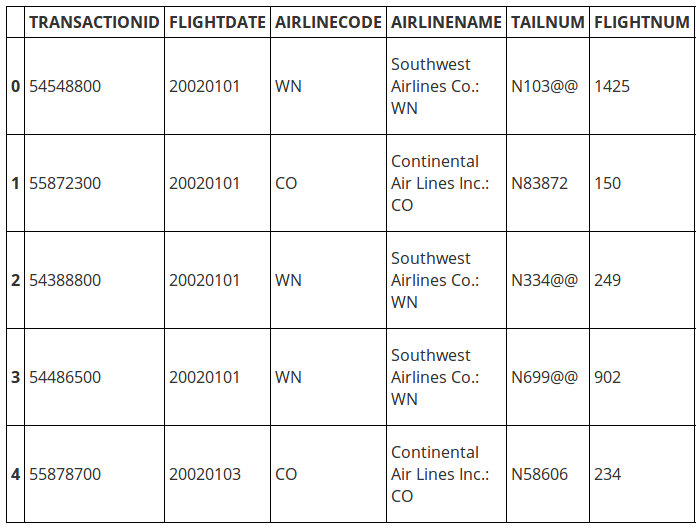This screenshot has height=529, width=696.
Task: Select tail number N83872 cell
Action: click(x=548, y=183)
